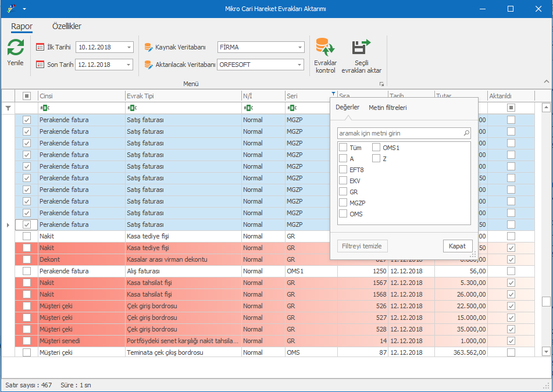Click the search magnifier in filter popup
Viewport: 553px width, 392px height.
click(466, 133)
